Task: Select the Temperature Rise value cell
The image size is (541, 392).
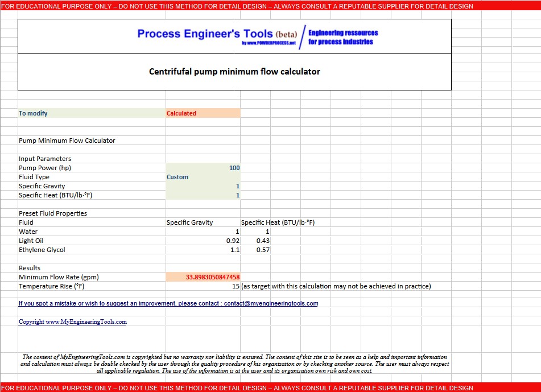Action: [x=202, y=286]
